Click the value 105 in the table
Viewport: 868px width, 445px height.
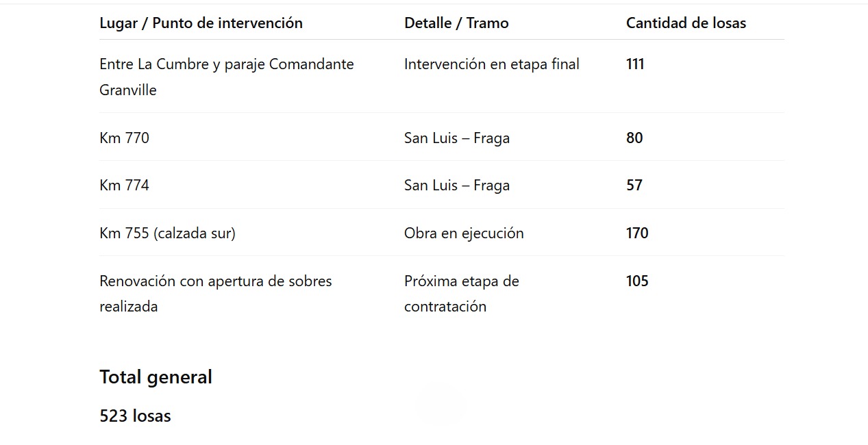point(637,281)
